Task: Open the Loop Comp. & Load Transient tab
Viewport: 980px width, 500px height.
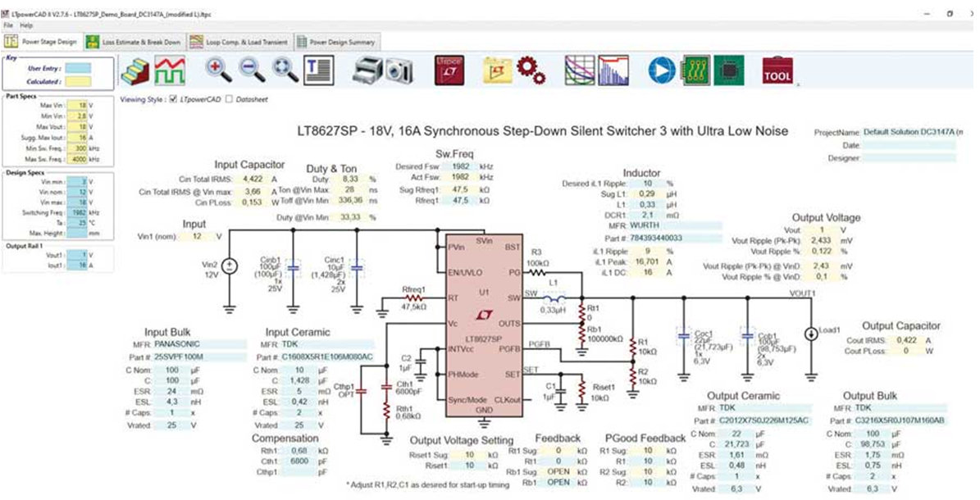Action: click(x=238, y=42)
